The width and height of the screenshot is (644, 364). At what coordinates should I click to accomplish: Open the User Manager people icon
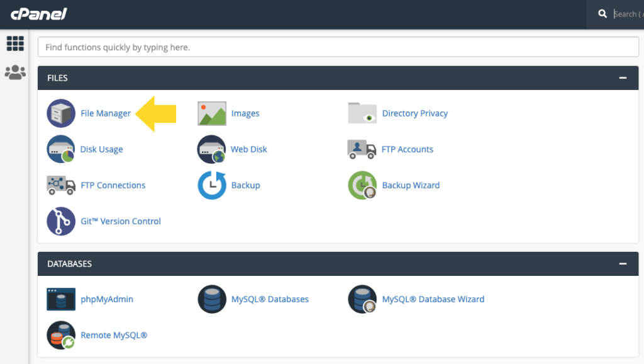click(15, 72)
